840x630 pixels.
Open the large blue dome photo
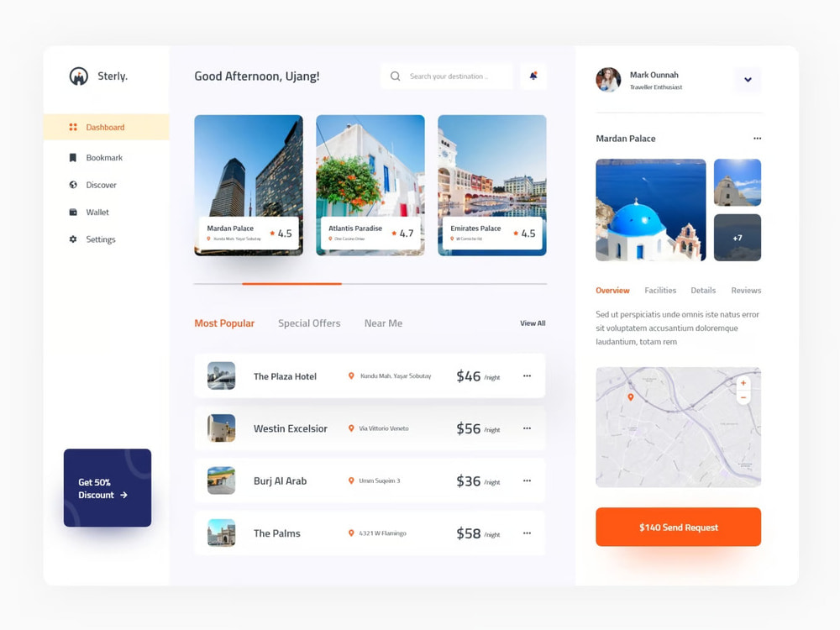pos(651,210)
